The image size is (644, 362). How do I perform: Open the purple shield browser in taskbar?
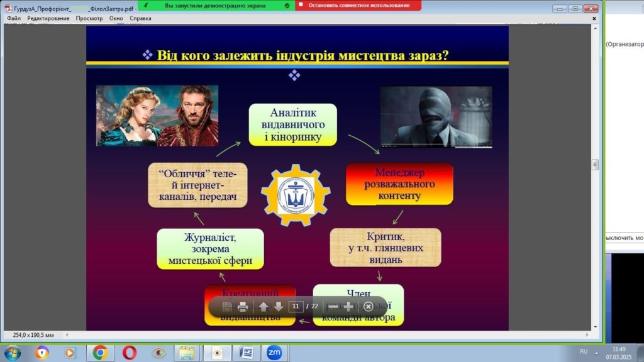(42, 353)
